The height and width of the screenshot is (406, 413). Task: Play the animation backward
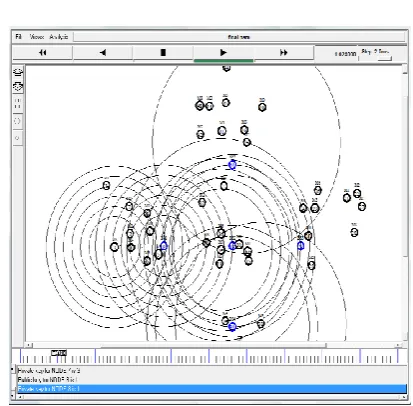103,53
